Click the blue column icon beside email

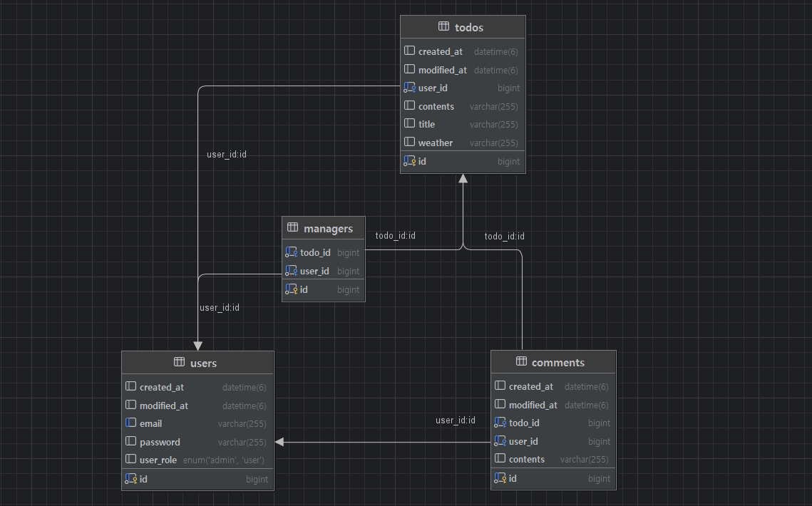(x=131, y=423)
